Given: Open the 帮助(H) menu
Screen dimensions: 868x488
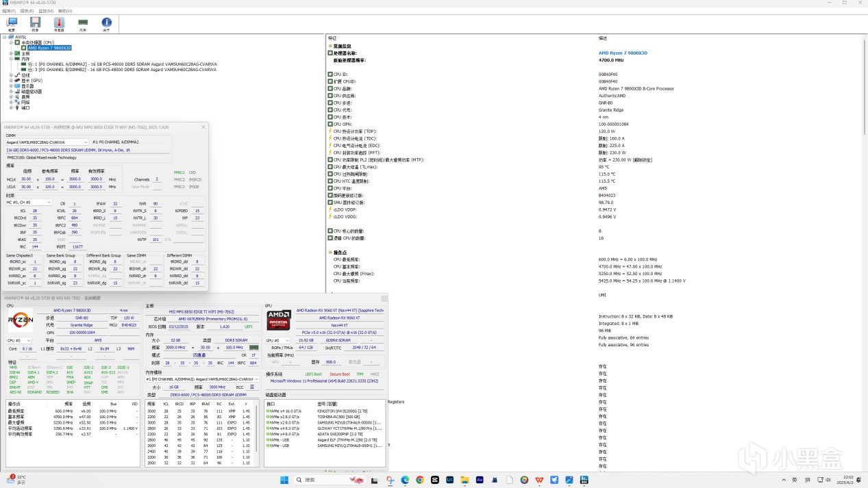Looking at the screenshot, I should 65,11.
